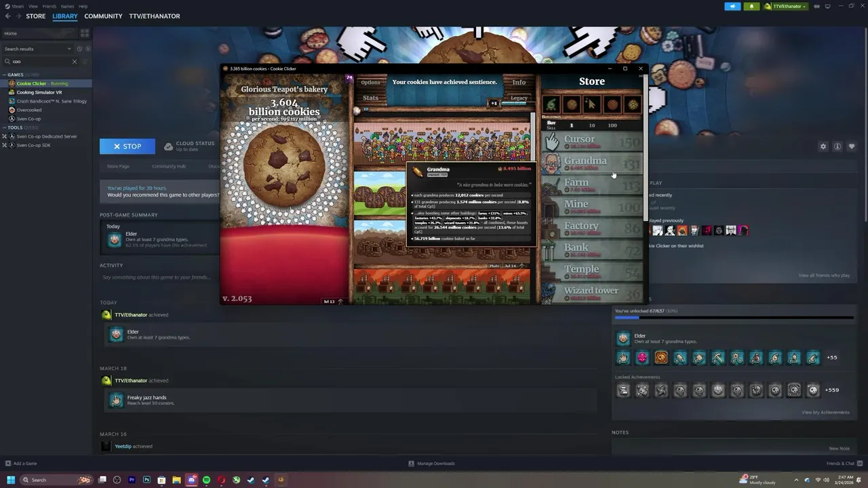
Task: Buy a Mine building in the Store
Action: pos(591,206)
